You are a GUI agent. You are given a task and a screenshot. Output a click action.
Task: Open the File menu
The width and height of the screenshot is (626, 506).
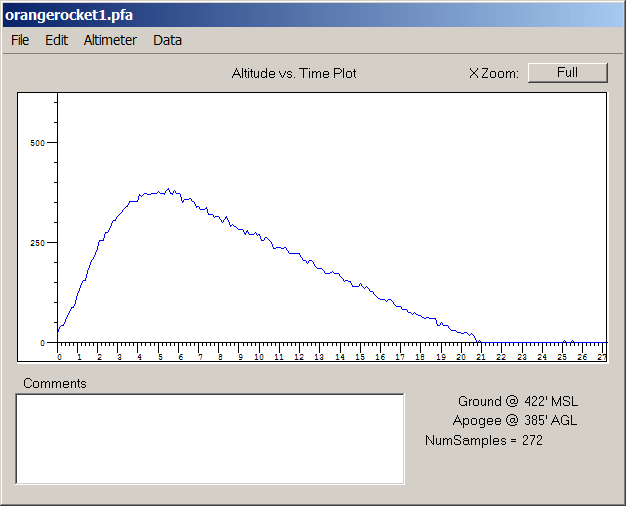coord(20,40)
